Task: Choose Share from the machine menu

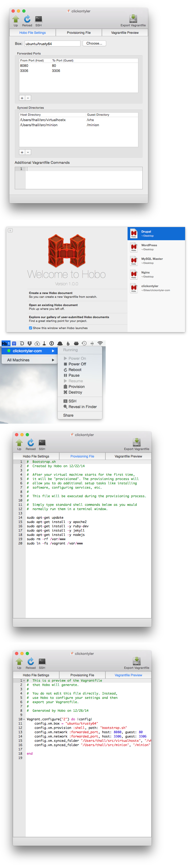Action: (80, 415)
